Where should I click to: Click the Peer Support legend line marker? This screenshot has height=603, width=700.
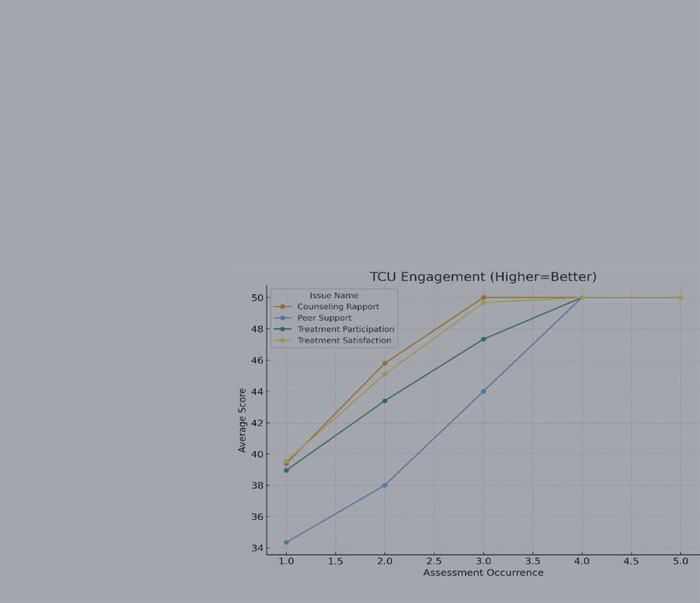tap(283, 318)
